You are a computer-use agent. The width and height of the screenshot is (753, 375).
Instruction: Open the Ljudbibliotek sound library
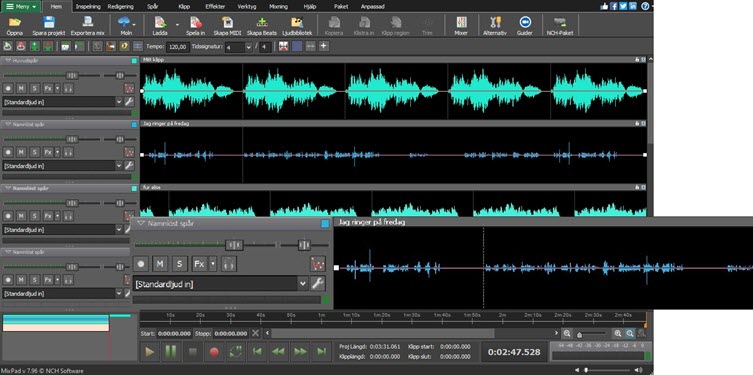coord(296,25)
